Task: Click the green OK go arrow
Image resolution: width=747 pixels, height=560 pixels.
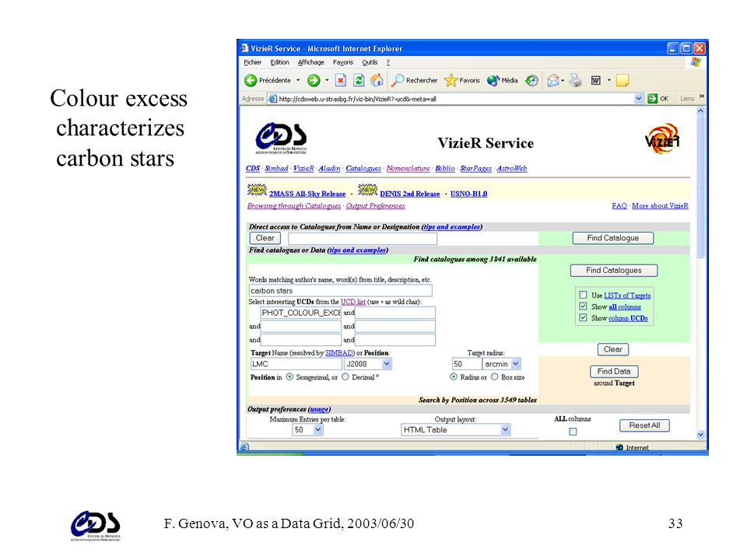Action: pyautogui.click(x=652, y=99)
